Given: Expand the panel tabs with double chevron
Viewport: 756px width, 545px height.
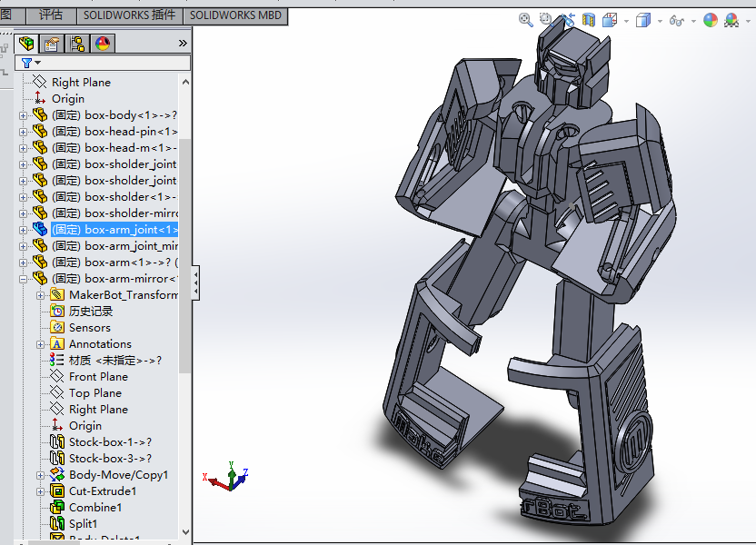Looking at the screenshot, I should [183, 43].
